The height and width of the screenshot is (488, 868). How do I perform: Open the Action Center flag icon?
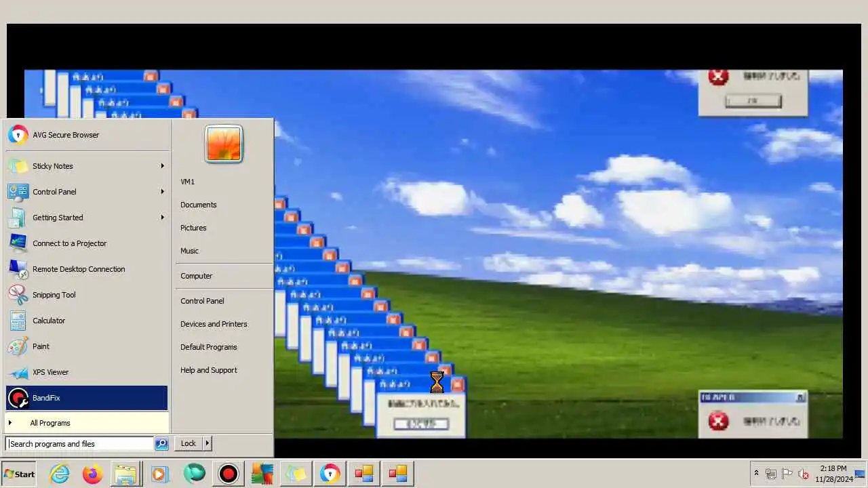click(787, 474)
